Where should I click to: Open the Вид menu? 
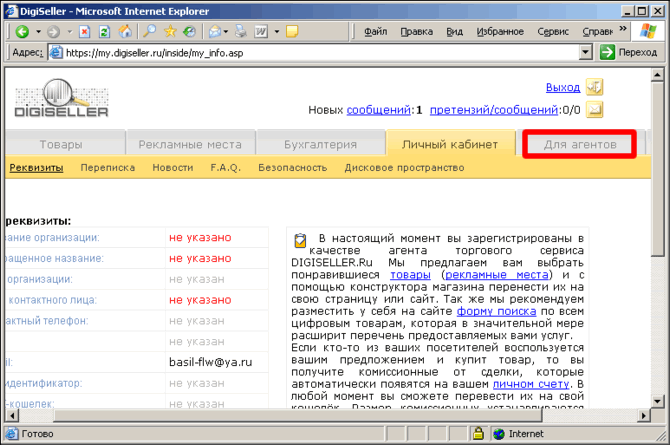pyautogui.click(x=455, y=32)
